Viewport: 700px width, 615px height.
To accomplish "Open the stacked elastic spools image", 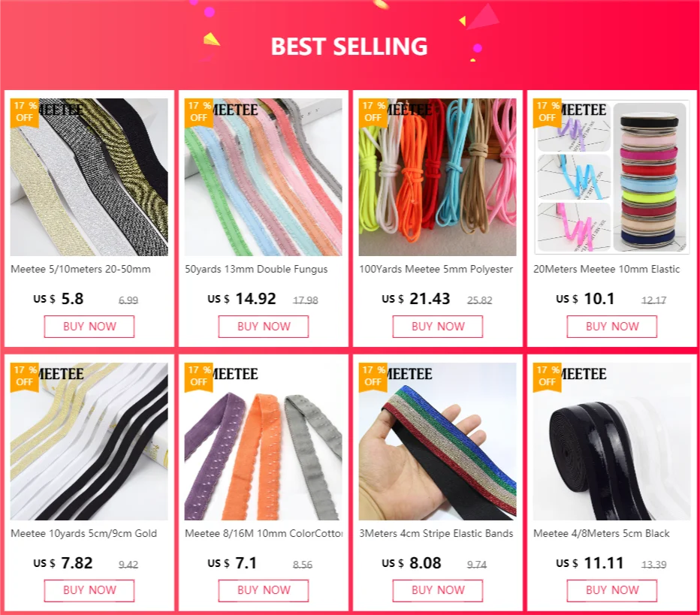I will 611,177.
